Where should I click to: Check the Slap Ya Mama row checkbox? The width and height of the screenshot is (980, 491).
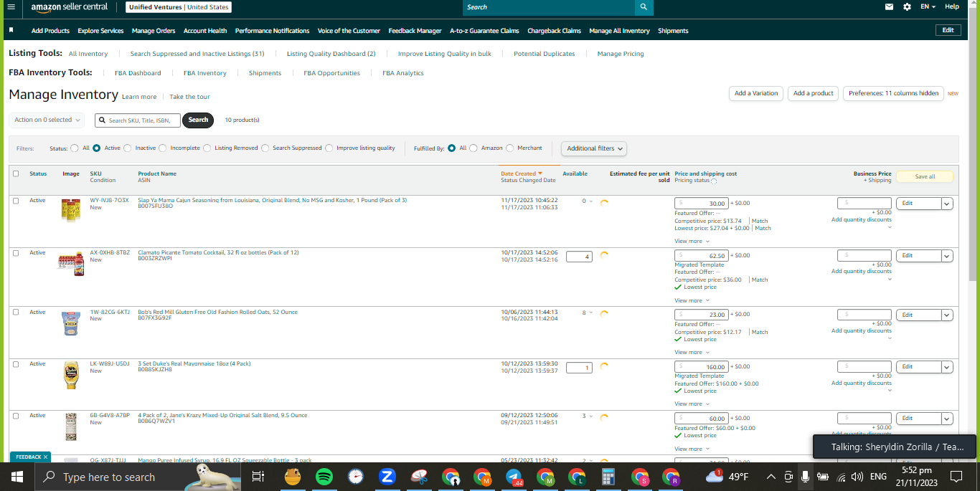(x=16, y=201)
